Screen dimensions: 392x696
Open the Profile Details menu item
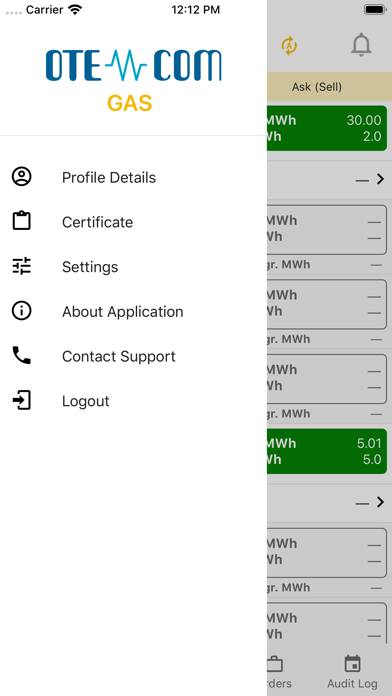click(109, 177)
